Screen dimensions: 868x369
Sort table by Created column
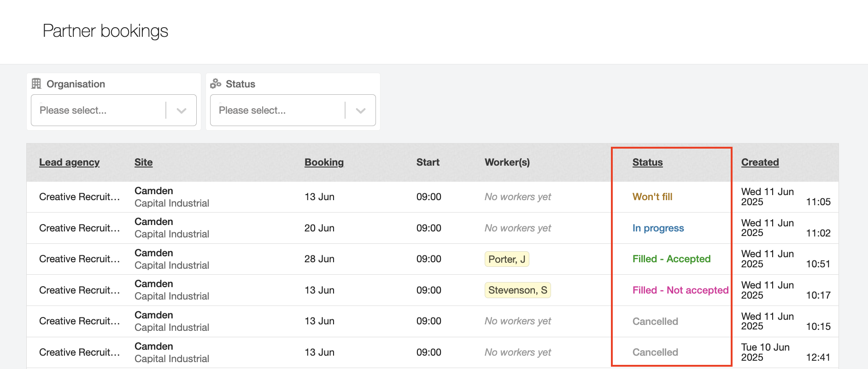click(x=760, y=162)
